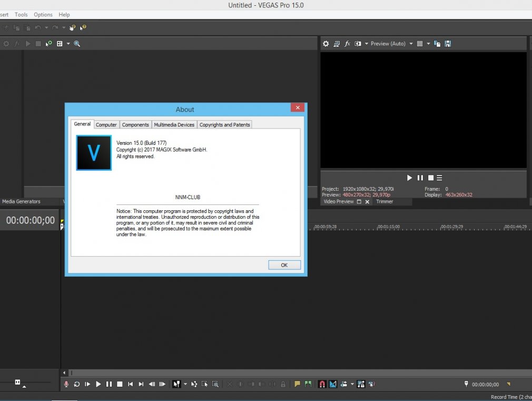The height and width of the screenshot is (401, 532).
Task: Step to the previous frame
Action: pyautogui.click(x=152, y=384)
